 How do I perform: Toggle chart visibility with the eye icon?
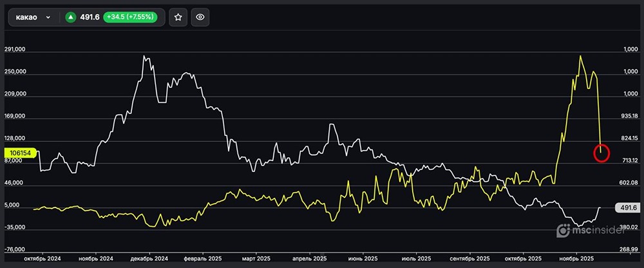coord(200,17)
